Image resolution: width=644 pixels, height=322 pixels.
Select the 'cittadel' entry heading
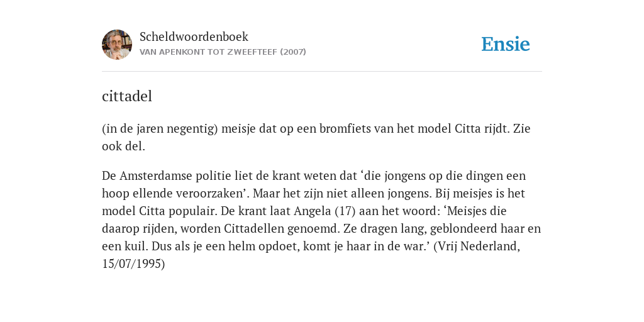(127, 96)
